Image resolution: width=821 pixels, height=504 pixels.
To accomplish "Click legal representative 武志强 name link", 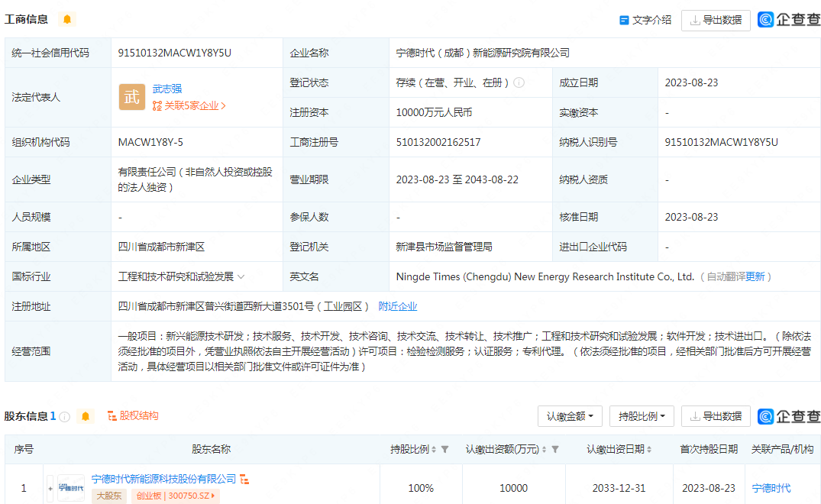I will [167, 89].
